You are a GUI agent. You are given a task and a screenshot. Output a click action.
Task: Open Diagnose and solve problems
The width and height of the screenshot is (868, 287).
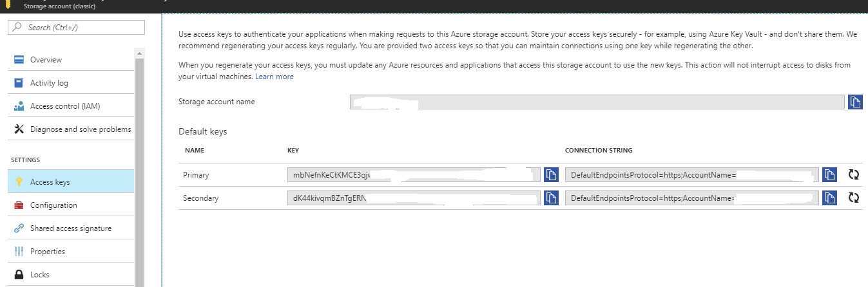(x=71, y=129)
